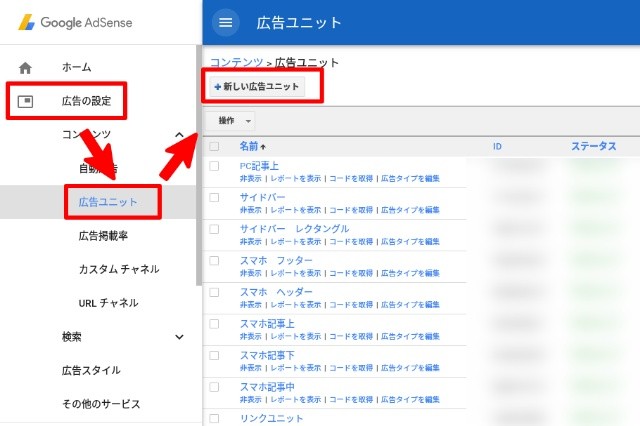Click レポートを表示 under PC記事上
The width and height of the screenshot is (640, 426).
(296, 178)
